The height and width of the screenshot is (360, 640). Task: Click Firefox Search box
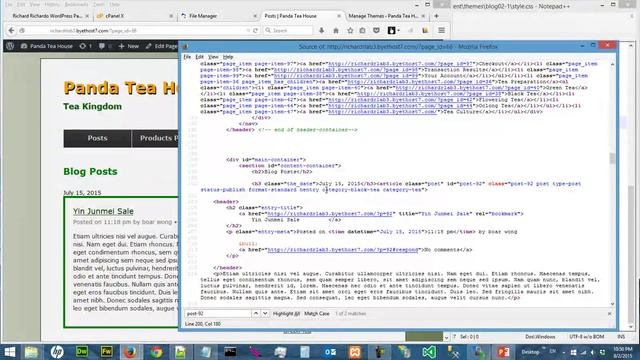click(288, 31)
